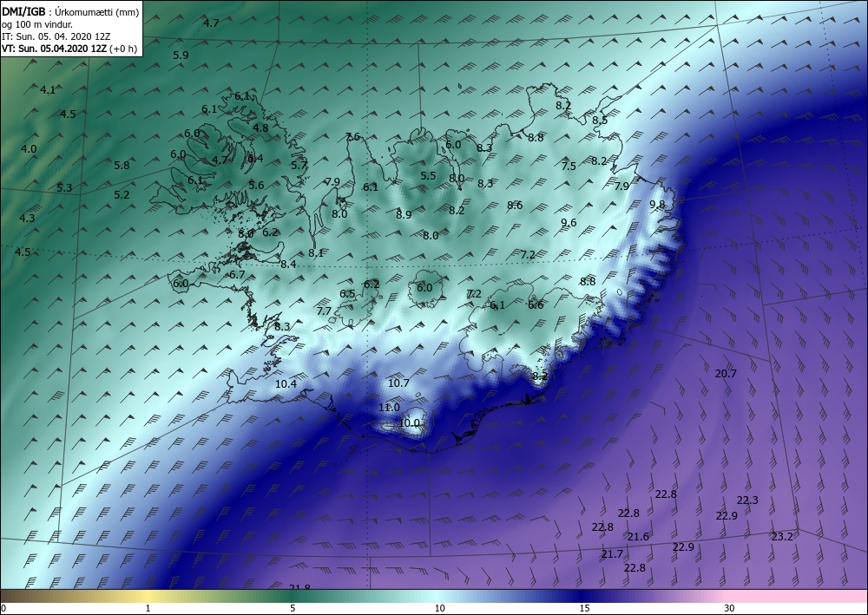Click the '6.4' map value
This screenshot has height=615, width=868.
click(255, 159)
